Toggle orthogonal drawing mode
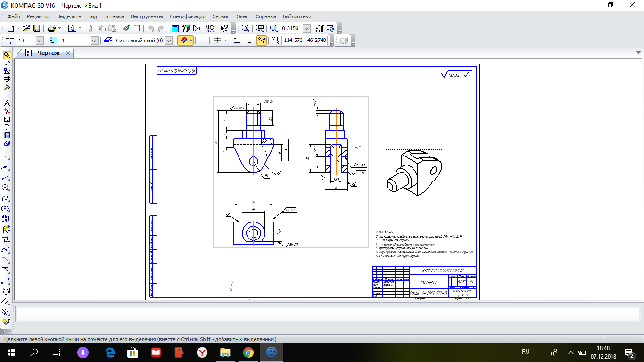 pos(251,41)
